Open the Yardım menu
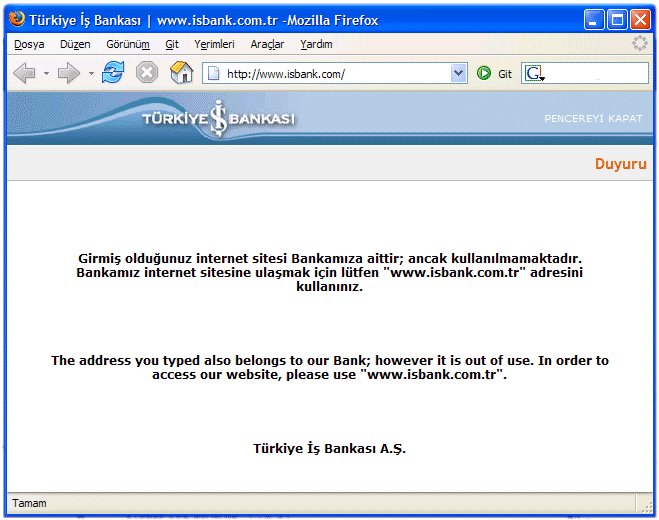The image size is (659, 520). [316, 44]
